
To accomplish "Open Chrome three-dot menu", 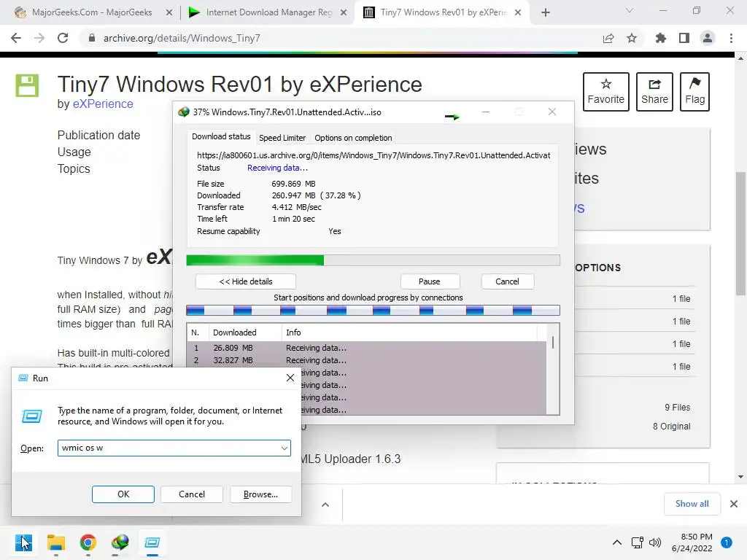I will [731, 38].
